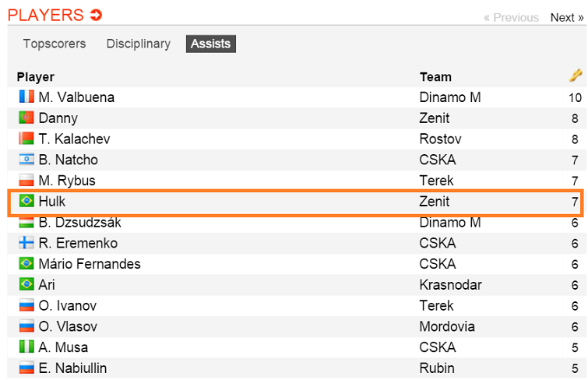
Task: Select the Assists tab
Action: pos(210,44)
